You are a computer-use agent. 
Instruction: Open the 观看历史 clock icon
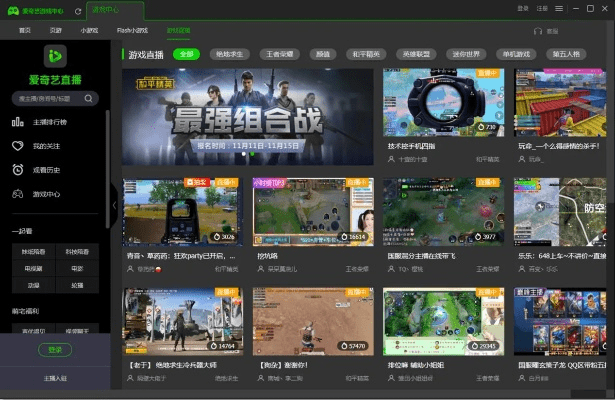(x=18, y=170)
